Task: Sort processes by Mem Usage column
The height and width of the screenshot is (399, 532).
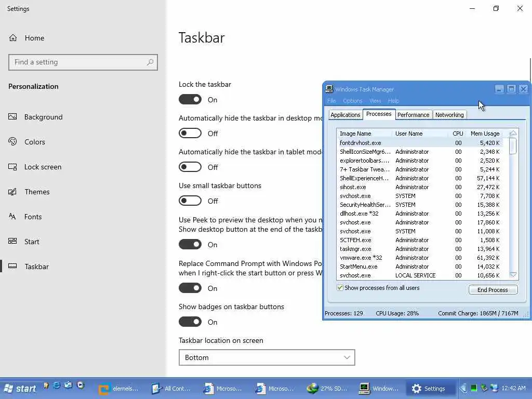Action: coord(485,134)
